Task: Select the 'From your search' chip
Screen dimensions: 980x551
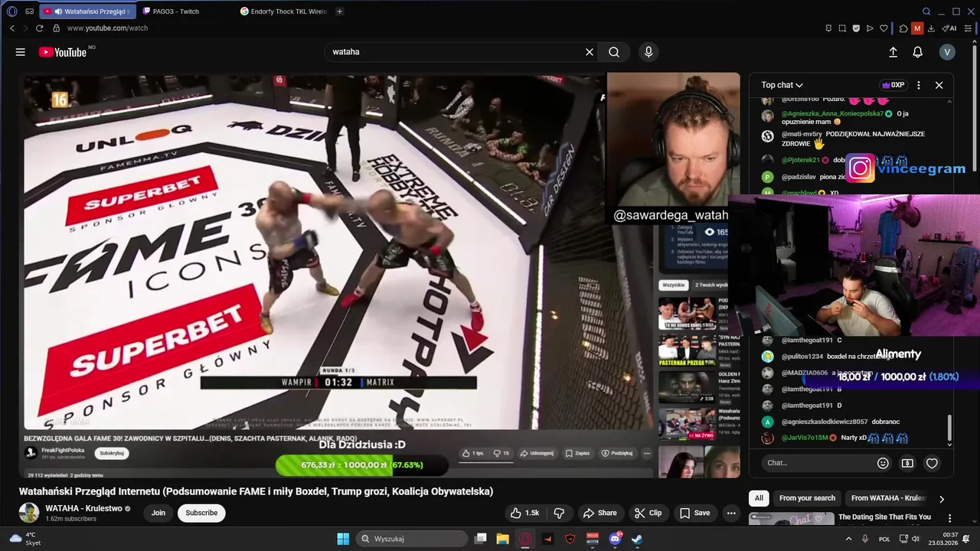Action: click(x=807, y=498)
